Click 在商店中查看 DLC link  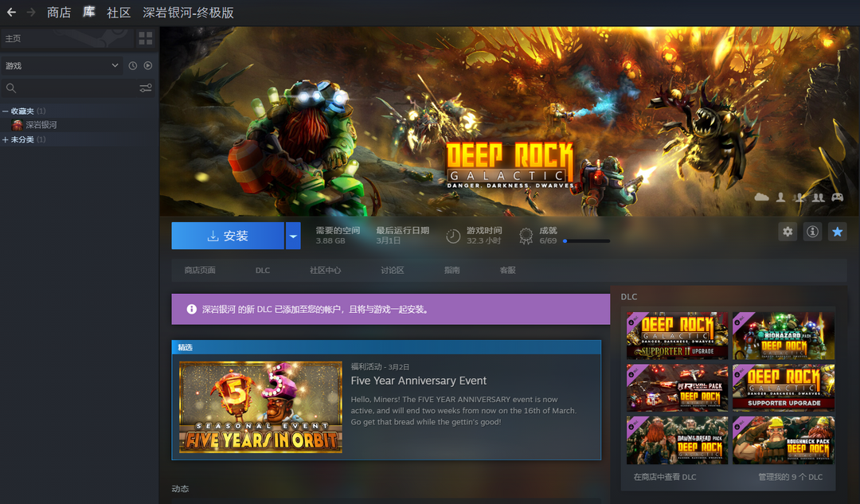[x=664, y=477]
